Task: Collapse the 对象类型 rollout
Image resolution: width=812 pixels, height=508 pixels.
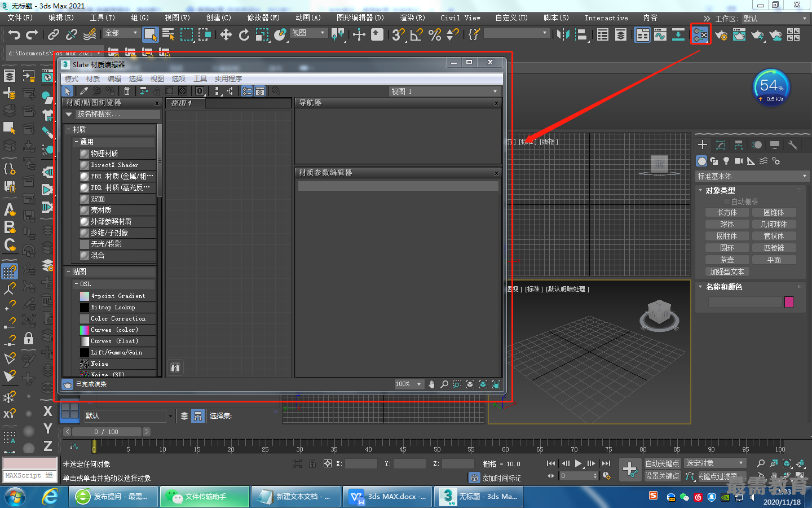Action: (700, 190)
